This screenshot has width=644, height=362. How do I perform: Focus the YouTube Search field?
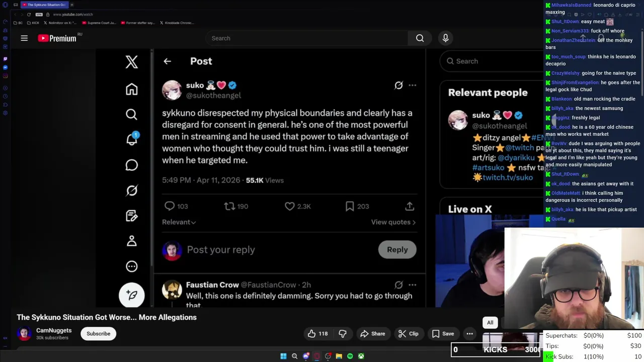click(307, 38)
